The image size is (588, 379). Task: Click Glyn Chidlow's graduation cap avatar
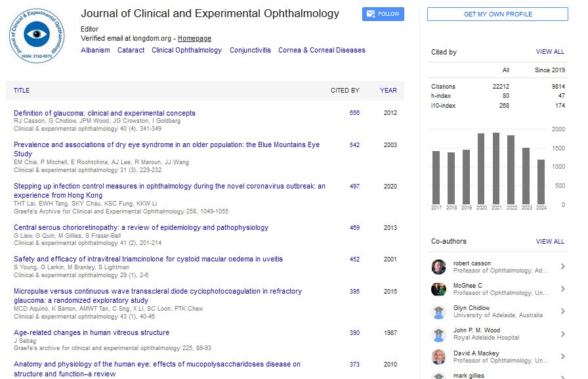(x=438, y=311)
